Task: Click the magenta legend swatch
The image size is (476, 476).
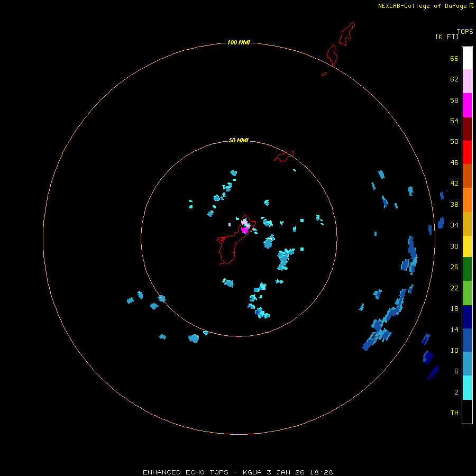Action: [467, 105]
